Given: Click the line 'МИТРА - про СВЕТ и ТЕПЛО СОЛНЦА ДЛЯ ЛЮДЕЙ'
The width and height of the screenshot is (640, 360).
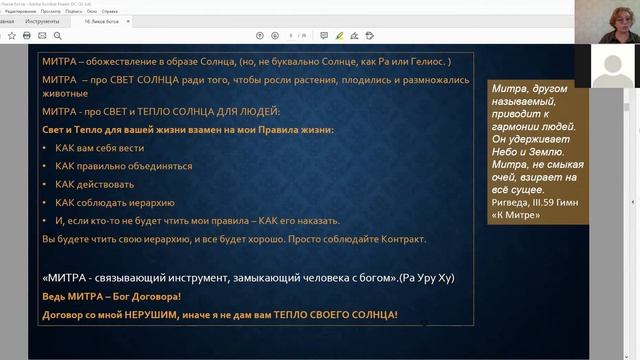Looking at the screenshot, I should click(161, 111).
